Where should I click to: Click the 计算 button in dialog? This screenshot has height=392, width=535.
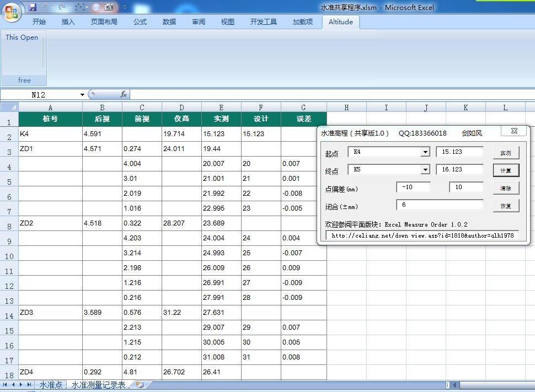[x=506, y=170]
